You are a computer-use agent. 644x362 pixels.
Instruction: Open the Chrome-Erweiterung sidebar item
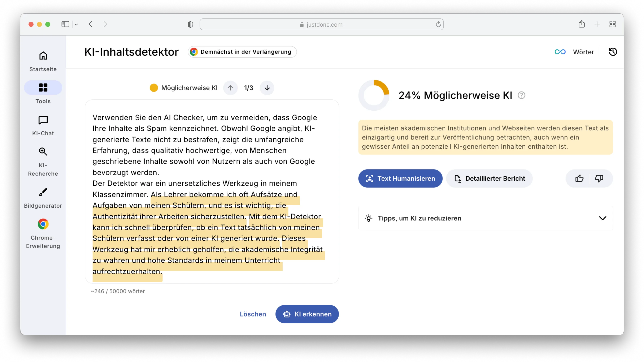(43, 233)
